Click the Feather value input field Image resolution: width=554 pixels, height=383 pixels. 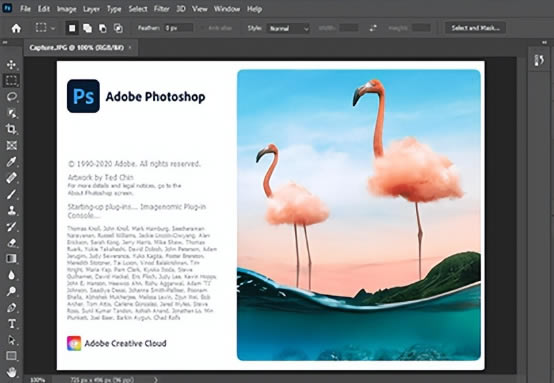pyautogui.click(x=179, y=28)
